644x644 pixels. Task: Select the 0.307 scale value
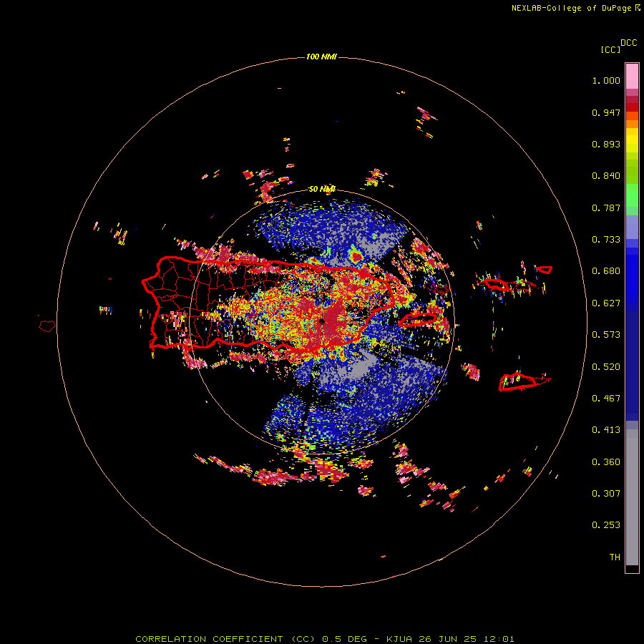tap(606, 494)
